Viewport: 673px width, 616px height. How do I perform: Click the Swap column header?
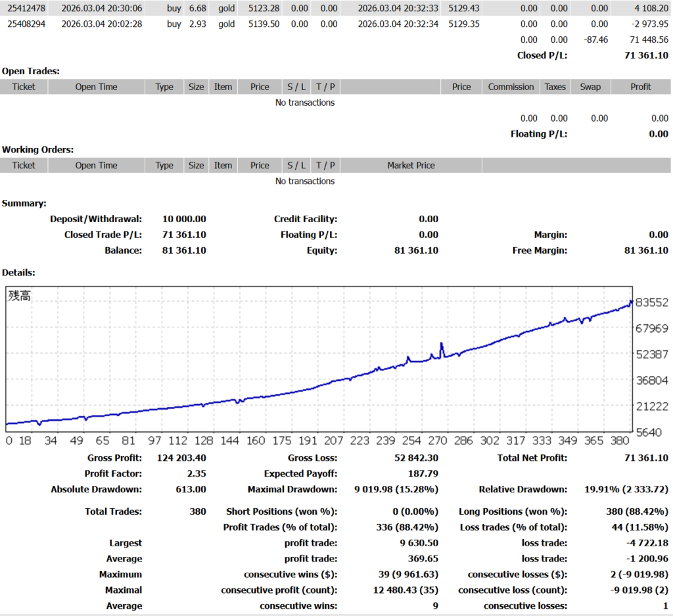click(590, 86)
